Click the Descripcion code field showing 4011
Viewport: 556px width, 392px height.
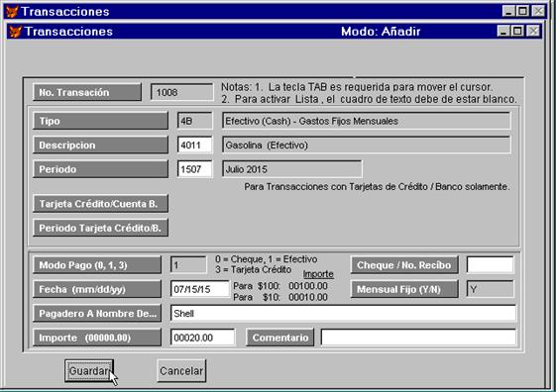[x=194, y=145]
